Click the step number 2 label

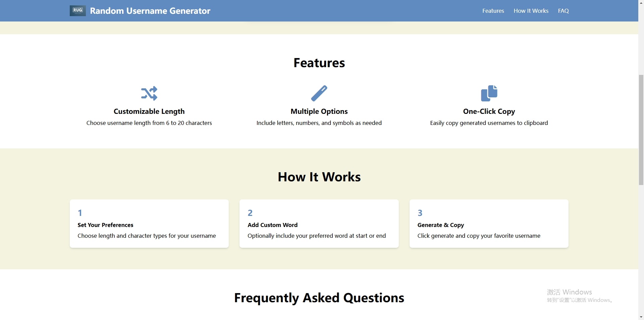coord(250,213)
